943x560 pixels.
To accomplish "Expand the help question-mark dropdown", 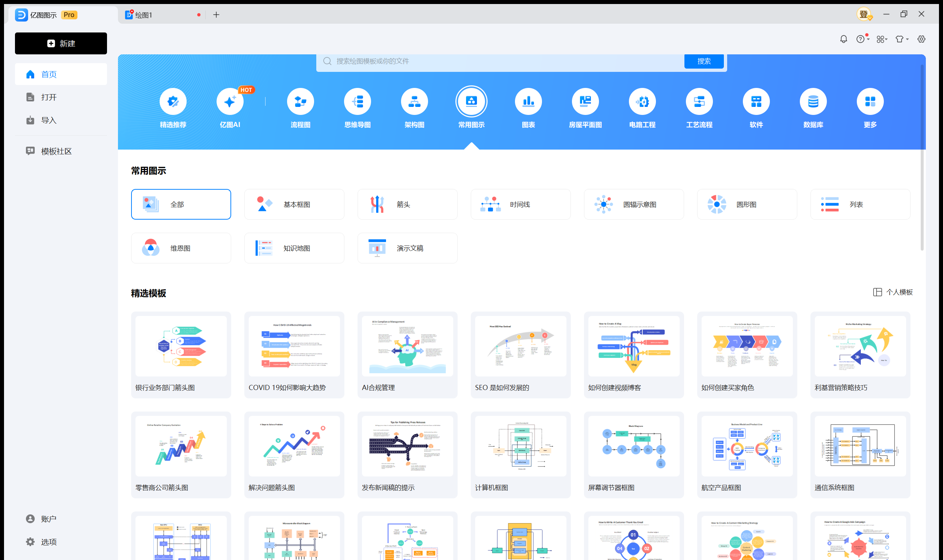I will [x=862, y=39].
